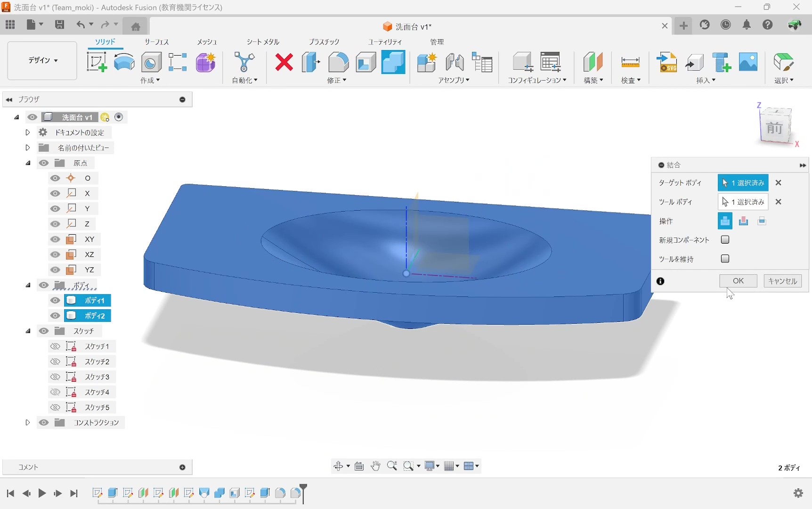This screenshot has width=812, height=509.
Task: Open the デザイン workspace dropdown
Action: [x=42, y=61]
